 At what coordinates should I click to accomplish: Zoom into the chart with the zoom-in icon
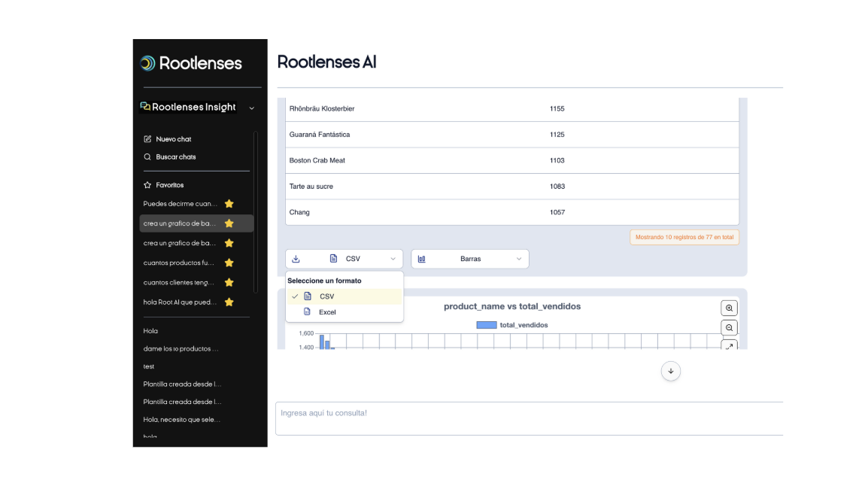[x=729, y=308]
